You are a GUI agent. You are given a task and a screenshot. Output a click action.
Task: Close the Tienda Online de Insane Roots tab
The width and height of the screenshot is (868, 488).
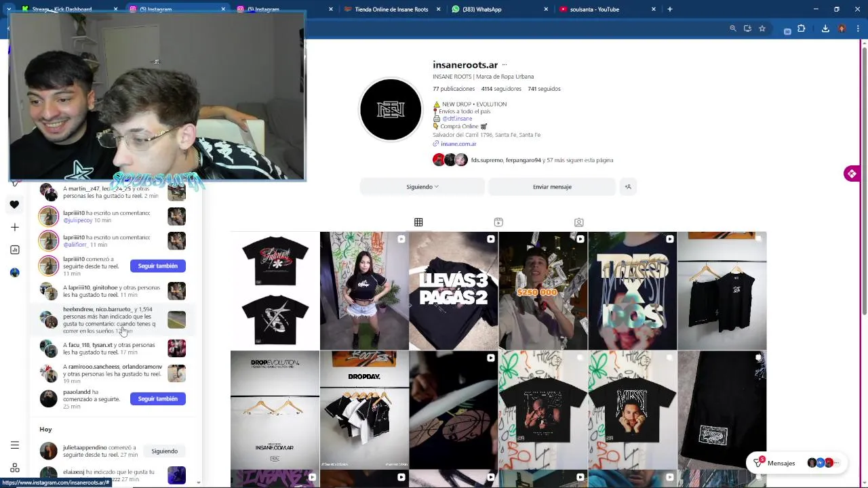coord(439,9)
